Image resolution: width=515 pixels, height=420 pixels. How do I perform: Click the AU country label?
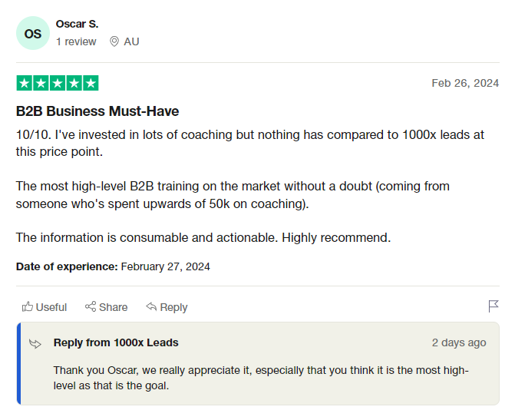pos(131,41)
